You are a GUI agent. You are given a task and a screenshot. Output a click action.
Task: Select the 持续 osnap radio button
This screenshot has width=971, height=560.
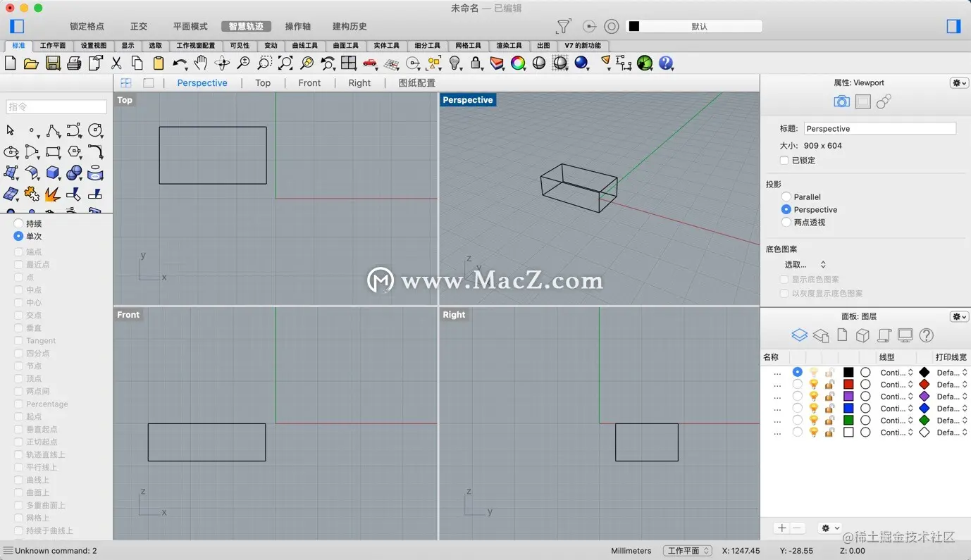pyautogui.click(x=19, y=223)
